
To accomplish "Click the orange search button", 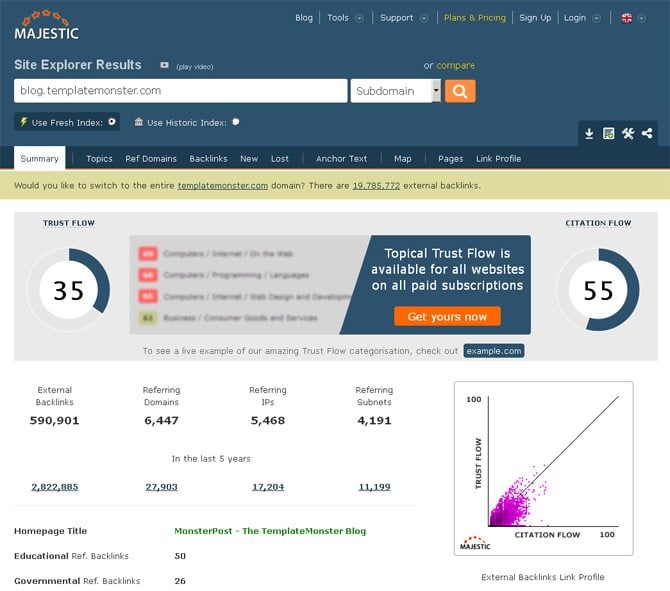I will (460, 91).
